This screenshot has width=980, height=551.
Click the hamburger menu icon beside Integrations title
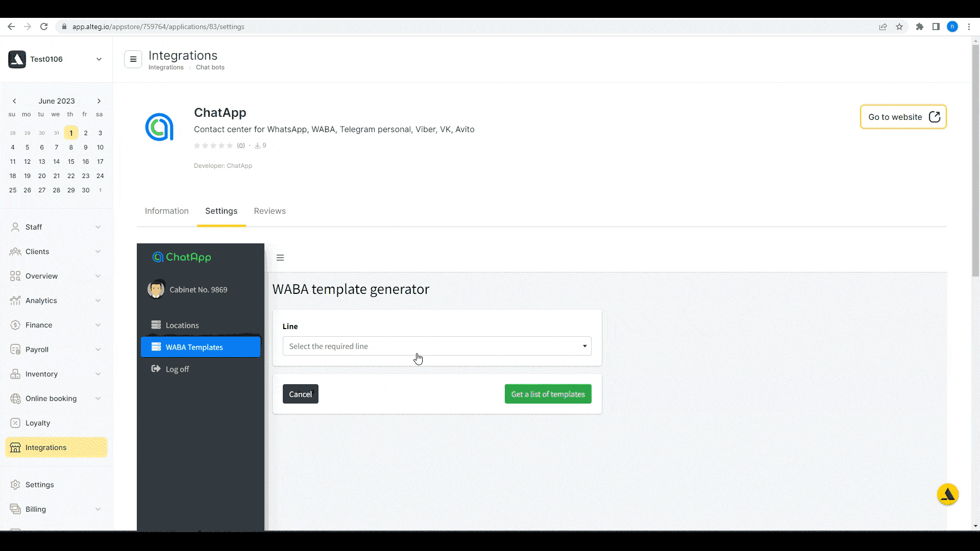(x=133, y=59)
